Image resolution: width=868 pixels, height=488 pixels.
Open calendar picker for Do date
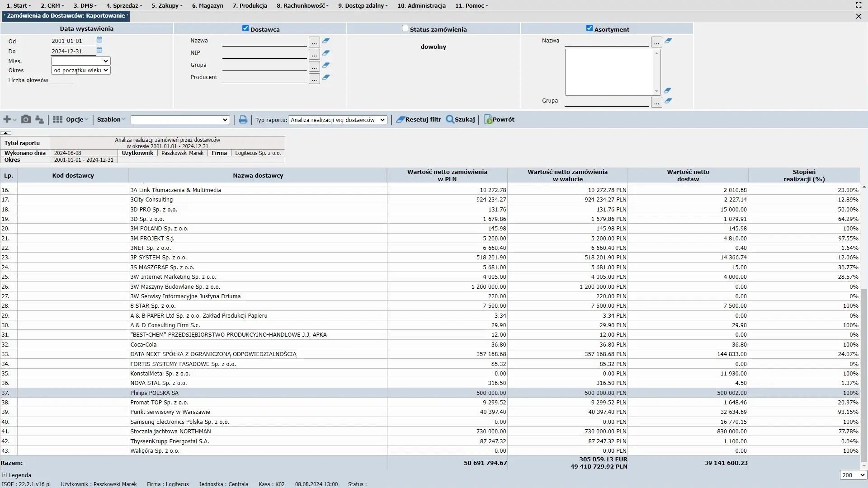99,50
